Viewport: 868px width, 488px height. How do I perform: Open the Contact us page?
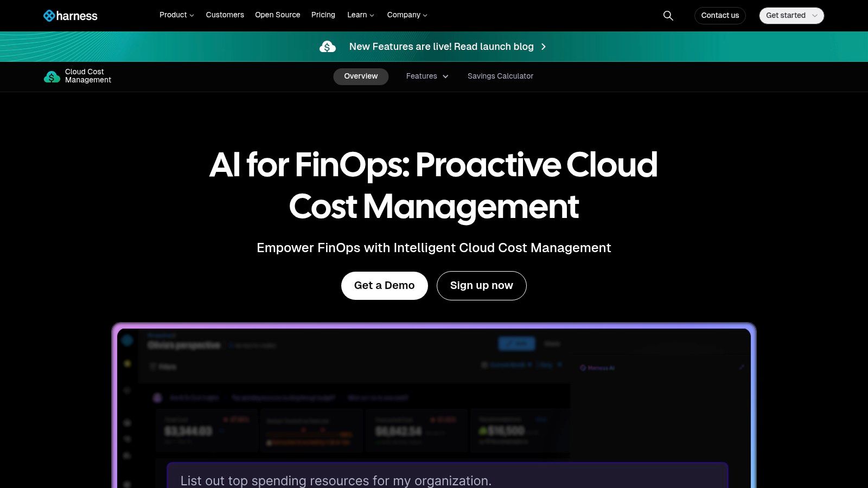tap(720, 16)
